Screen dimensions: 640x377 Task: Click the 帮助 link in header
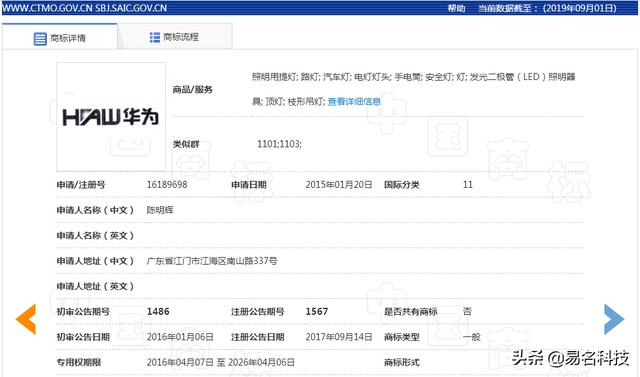pos(456,8)
